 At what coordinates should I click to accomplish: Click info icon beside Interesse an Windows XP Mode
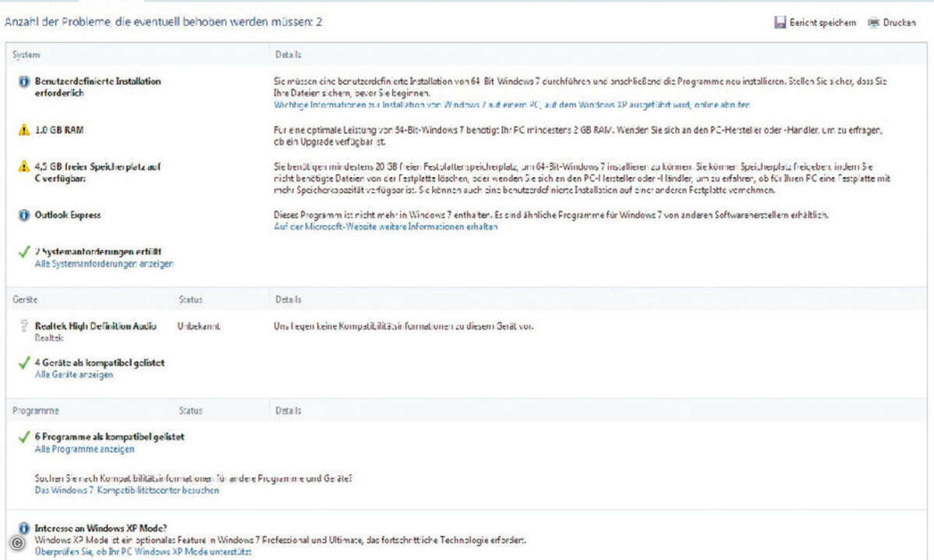pyautogui.click(x=23, y=527)
